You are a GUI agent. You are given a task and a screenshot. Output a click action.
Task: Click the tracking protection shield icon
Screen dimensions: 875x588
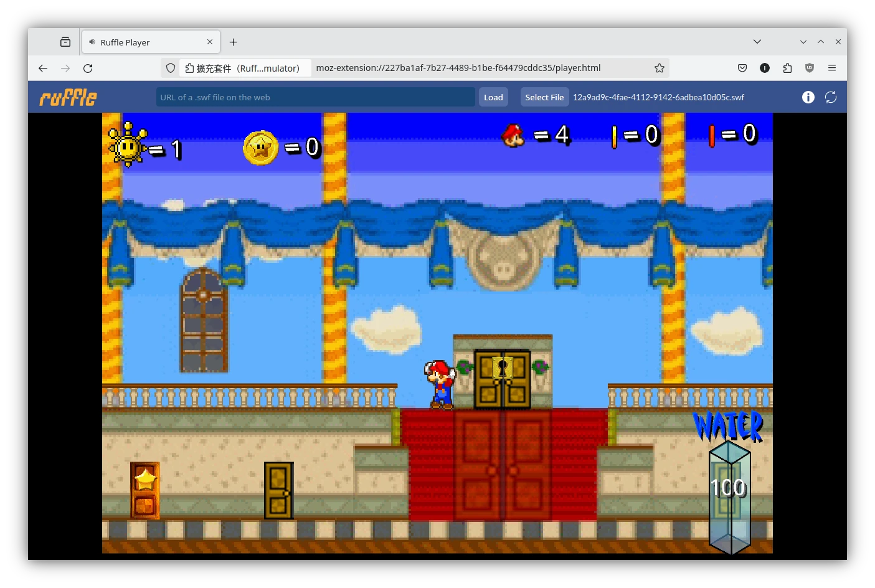[x=171, y=68]
